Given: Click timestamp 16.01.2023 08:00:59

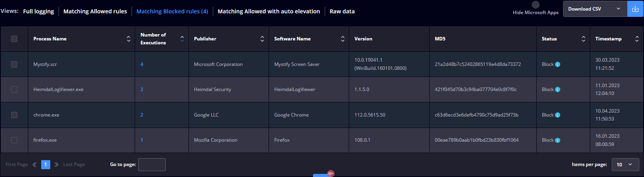Looking at the screenshot, I should 607,140.
